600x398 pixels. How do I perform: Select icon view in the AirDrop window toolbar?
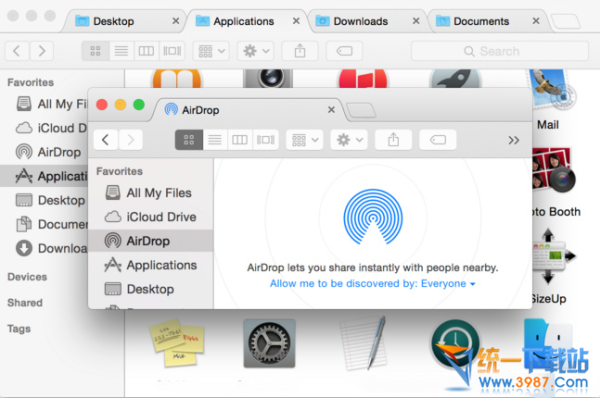189,140
